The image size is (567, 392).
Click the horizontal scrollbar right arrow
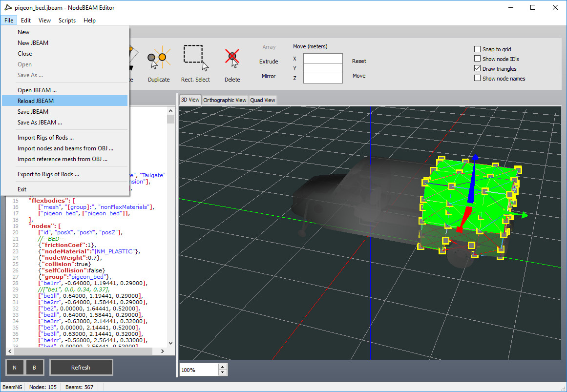coord(162,351)
